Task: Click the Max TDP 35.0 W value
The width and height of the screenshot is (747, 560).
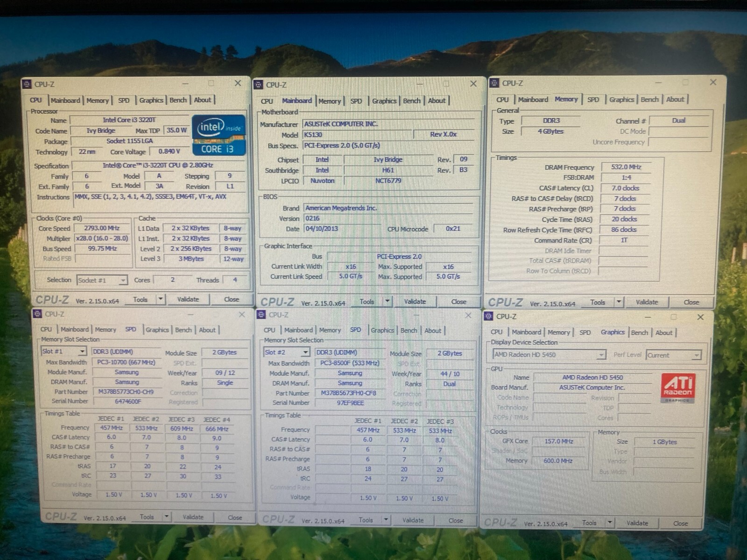Action: (x=177, y=130)
